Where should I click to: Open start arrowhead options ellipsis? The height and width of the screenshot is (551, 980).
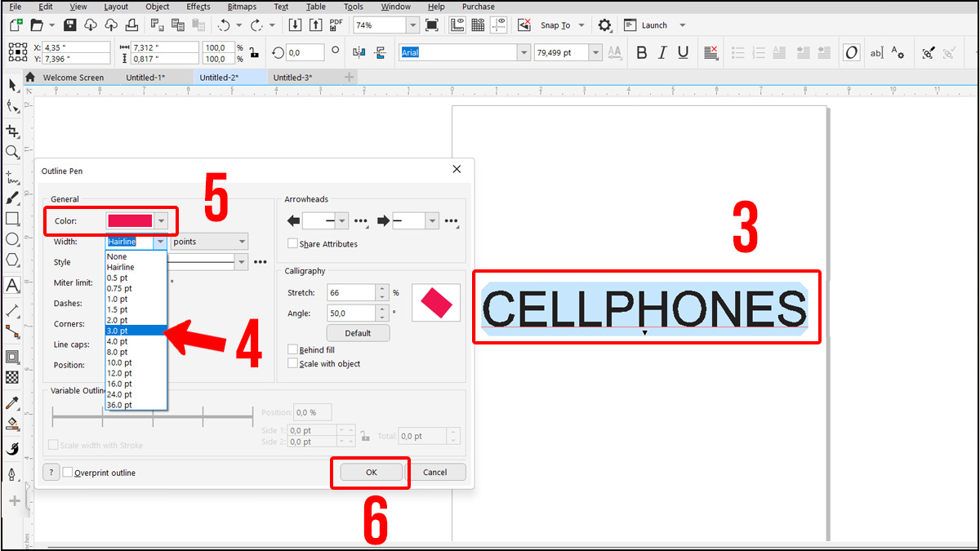tap(361, 222)
